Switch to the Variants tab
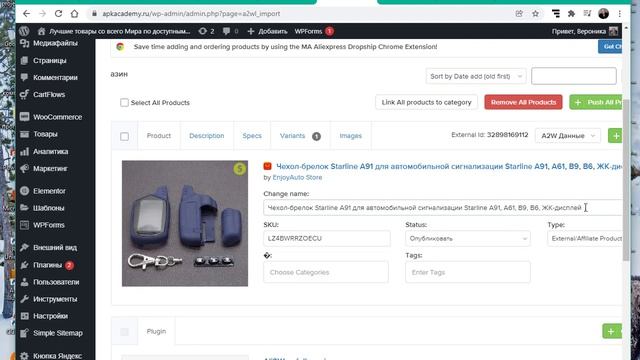The width and height of the screenshot is (640, 360). tap(300, 136)
